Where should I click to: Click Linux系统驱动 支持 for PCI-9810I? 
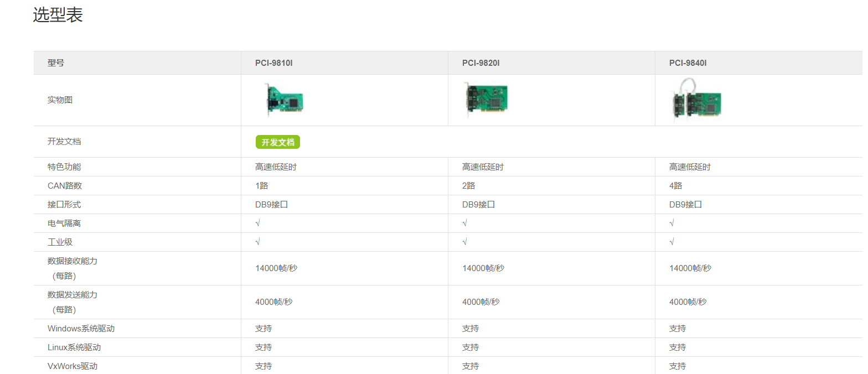(x=263, y=347)
